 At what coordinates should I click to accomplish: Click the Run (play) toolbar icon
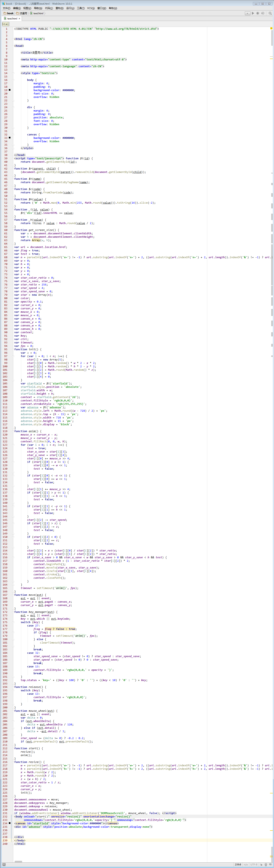(253, 13)
